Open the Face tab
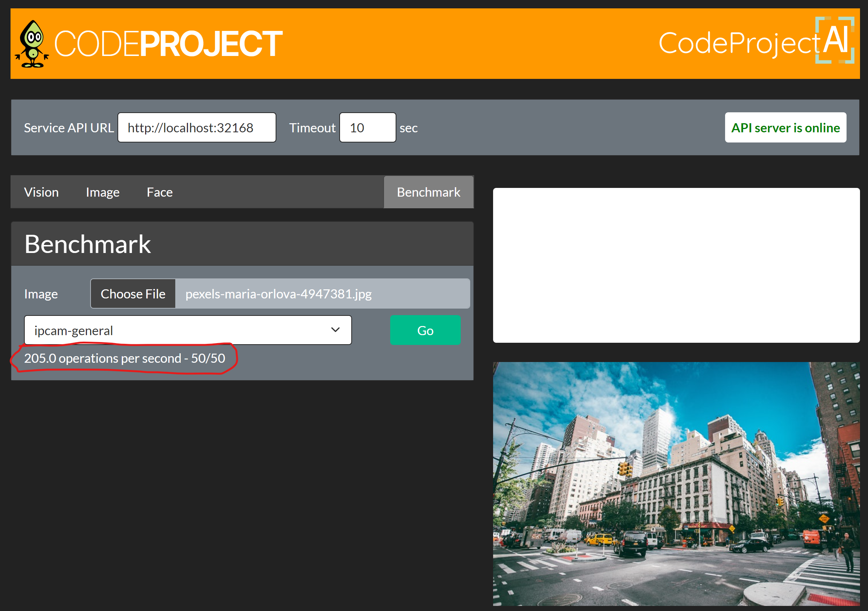This screenshot has height=611, width=868. point(160,192)
